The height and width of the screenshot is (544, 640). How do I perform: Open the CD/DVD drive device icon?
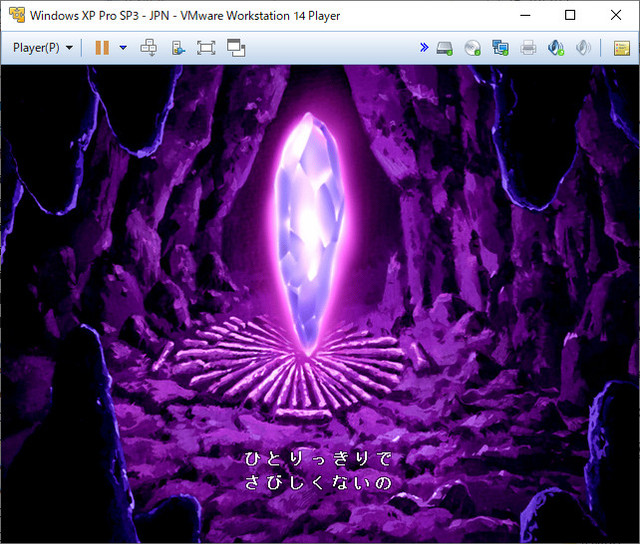pyautogui.click(x=473, y=48)
